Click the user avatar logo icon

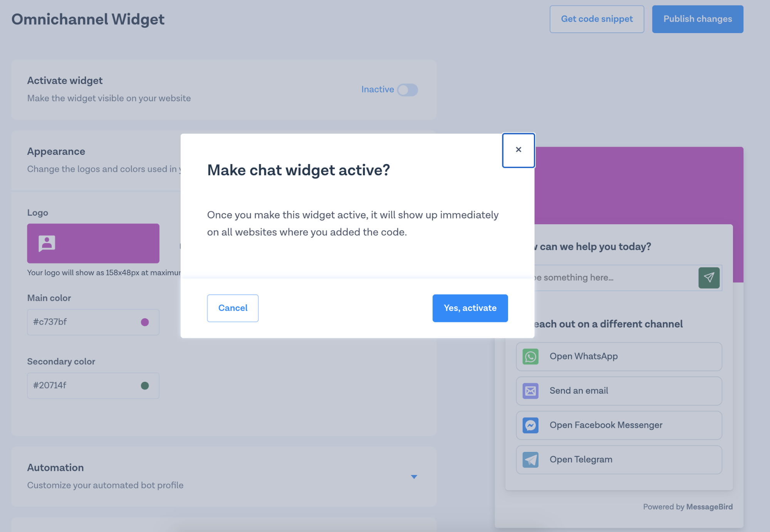[x=47, y=243]
